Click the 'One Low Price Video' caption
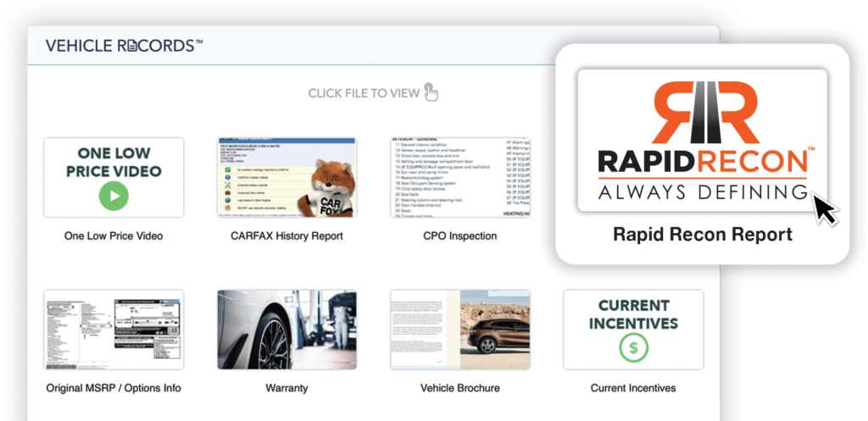 [114, 235]
